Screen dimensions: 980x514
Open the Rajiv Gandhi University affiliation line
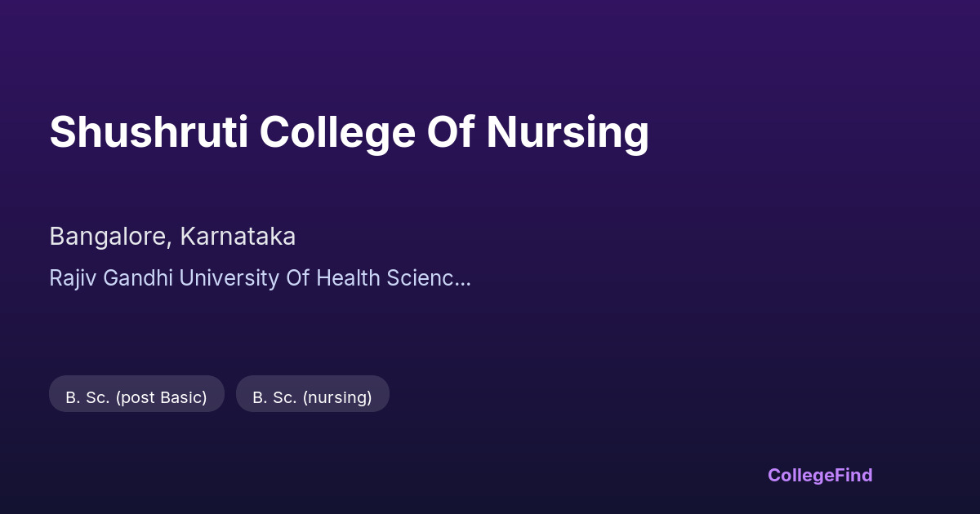coord(260,278)
